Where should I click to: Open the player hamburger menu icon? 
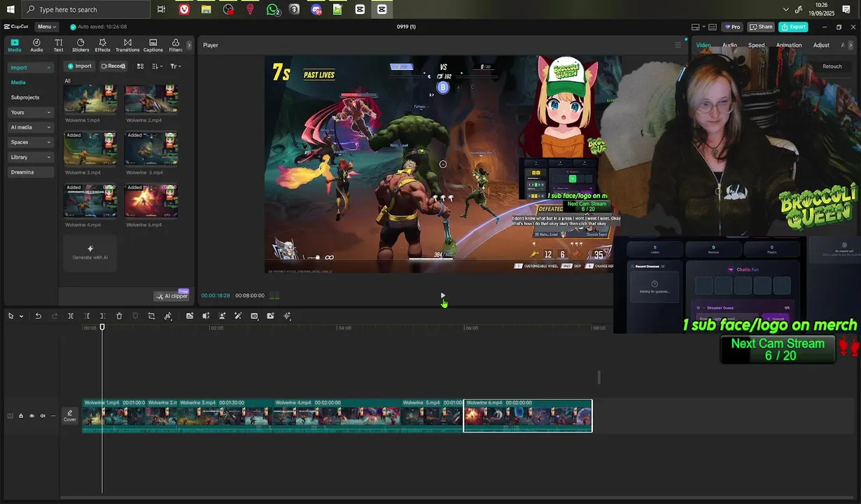(678, 45)
